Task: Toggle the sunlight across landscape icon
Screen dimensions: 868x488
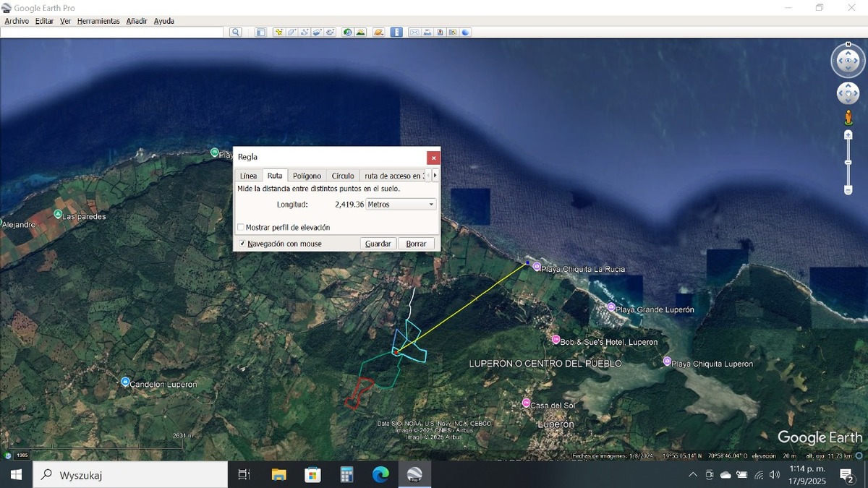Action: pyautogui.click(x=360, y=32)
